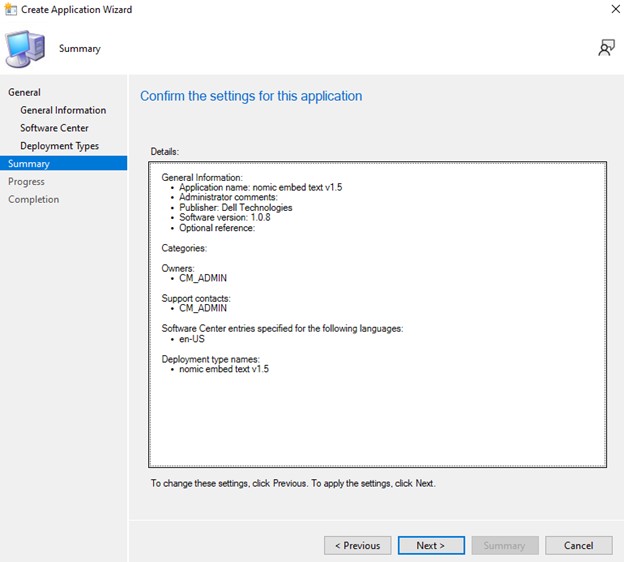Click the Publisher: Dell Technologies line

[236, 208]
